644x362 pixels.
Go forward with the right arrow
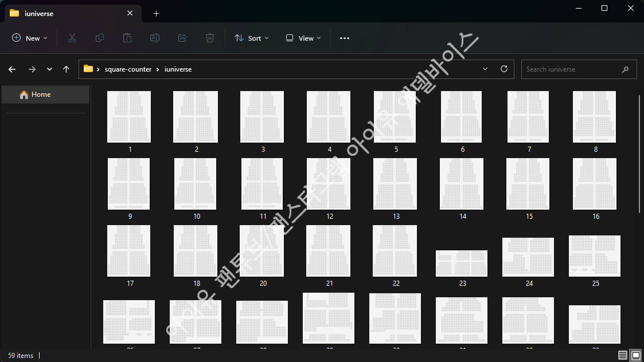tap(32, 69)
